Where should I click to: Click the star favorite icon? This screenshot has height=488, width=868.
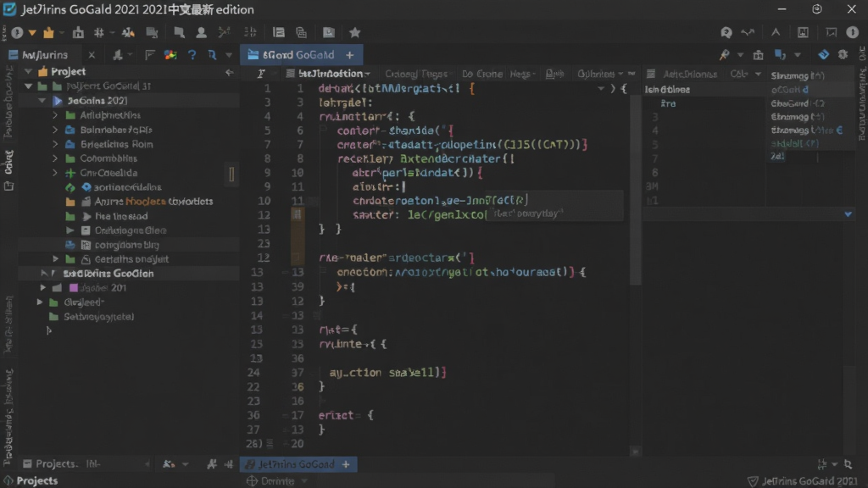(355, 33)
